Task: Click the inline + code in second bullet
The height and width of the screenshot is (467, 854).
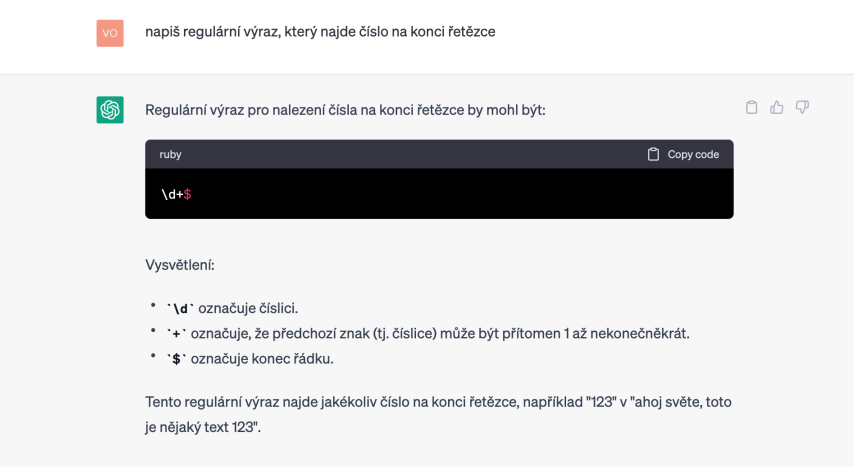Action: [177, 334]
